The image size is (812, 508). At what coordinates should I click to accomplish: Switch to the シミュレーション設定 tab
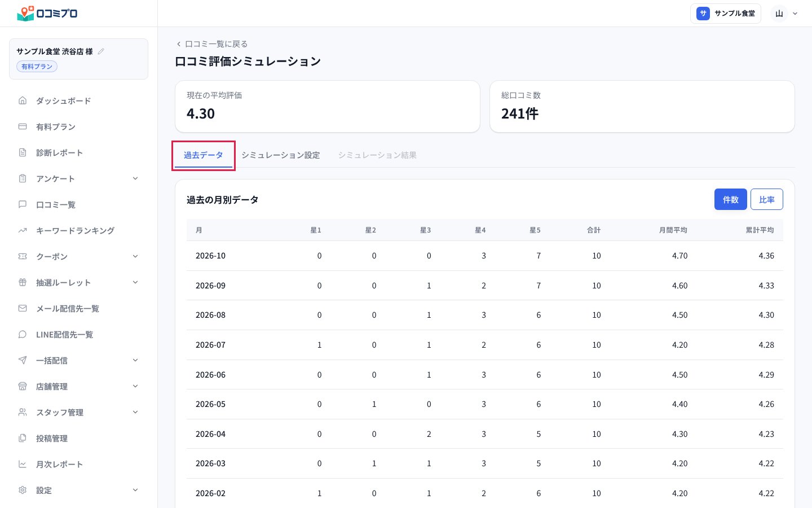(x=281, y=155)
